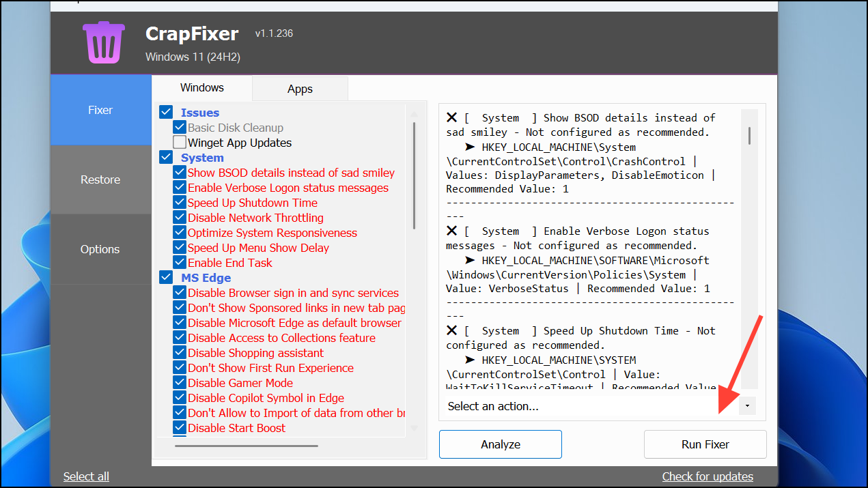This screenshot has height=488, width=868.
Task: Click the Windows 11 (24H2) label
Action: coord(193,57)
